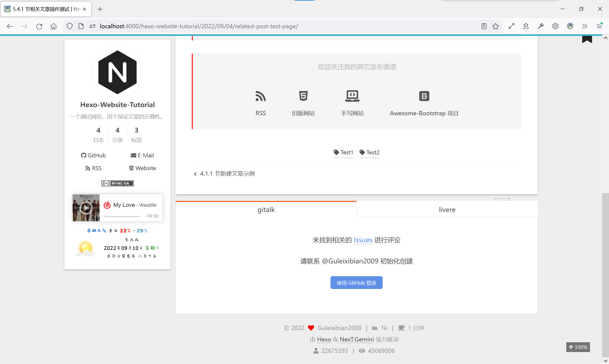Click the black bookmark icon at top right
Viewport: 609px width, 364px height.
[587, 40]
